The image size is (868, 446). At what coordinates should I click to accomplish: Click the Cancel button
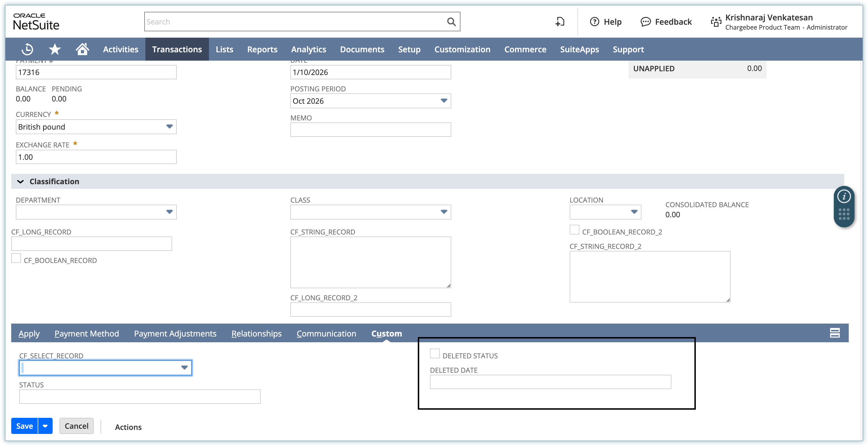(x=76, y=426)
